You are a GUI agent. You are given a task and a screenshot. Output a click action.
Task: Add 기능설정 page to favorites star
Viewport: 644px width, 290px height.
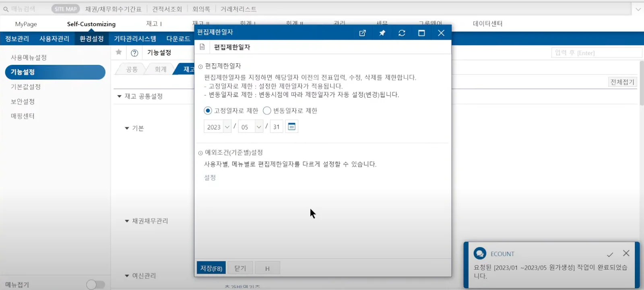point(119,52)
